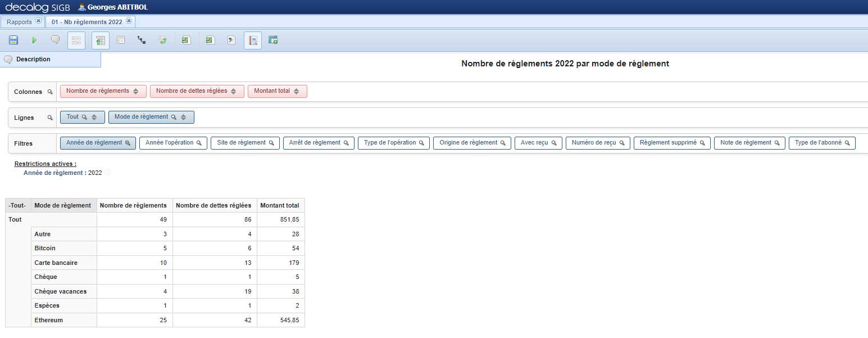Open sort arrows on Montant total column
The width and height of the screenshot is (868, 338).
[297, 92]
